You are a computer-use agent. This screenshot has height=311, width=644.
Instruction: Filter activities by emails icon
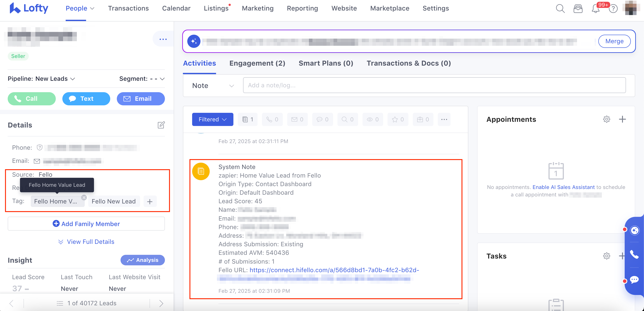point(297,119)
